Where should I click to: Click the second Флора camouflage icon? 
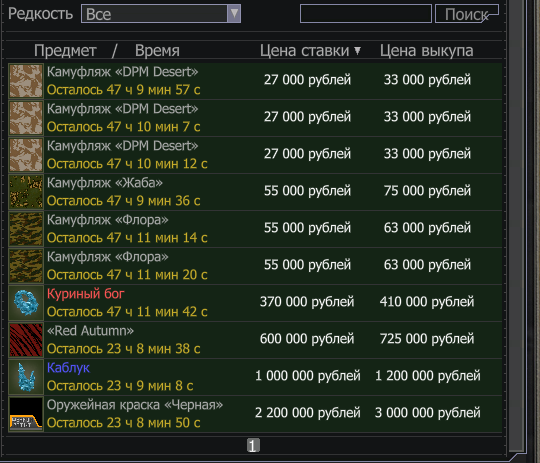coord(26,266)
